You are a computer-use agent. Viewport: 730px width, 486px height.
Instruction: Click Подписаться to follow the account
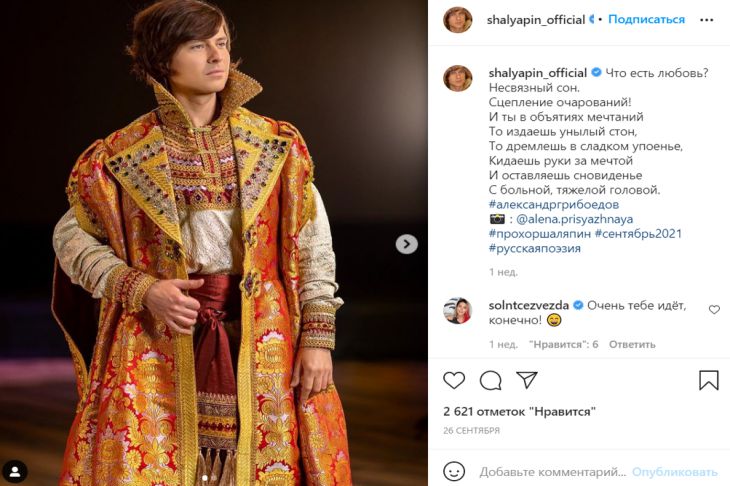(646, 20)
